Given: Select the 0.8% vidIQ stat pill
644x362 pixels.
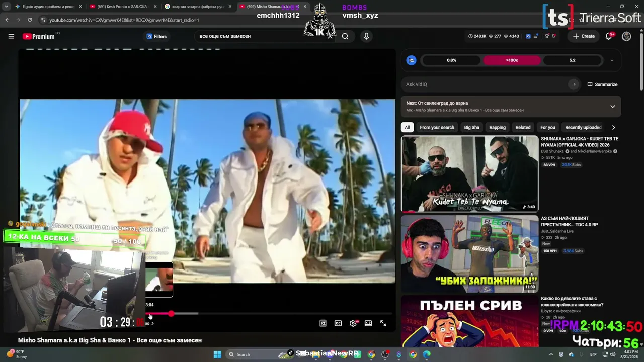Looking at the screenshot, I should tap(451, 60).
